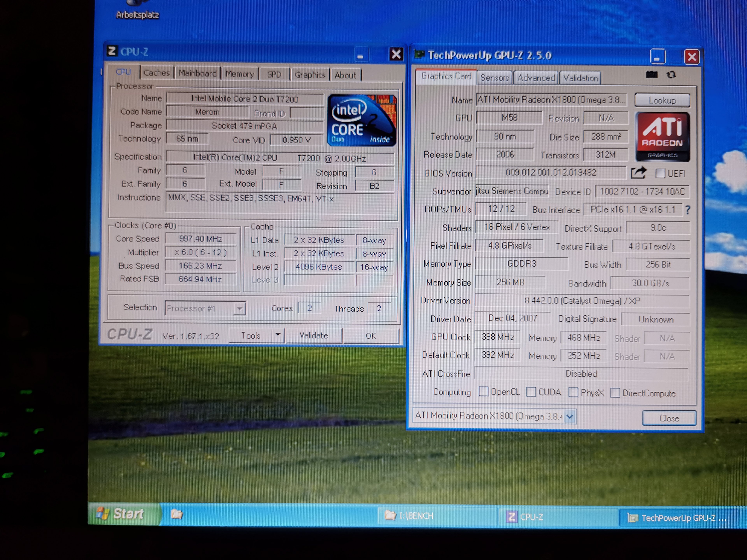747x560 pixels.
Task: Open the Processor #1 selection dropdown
Action: point(205,308)
